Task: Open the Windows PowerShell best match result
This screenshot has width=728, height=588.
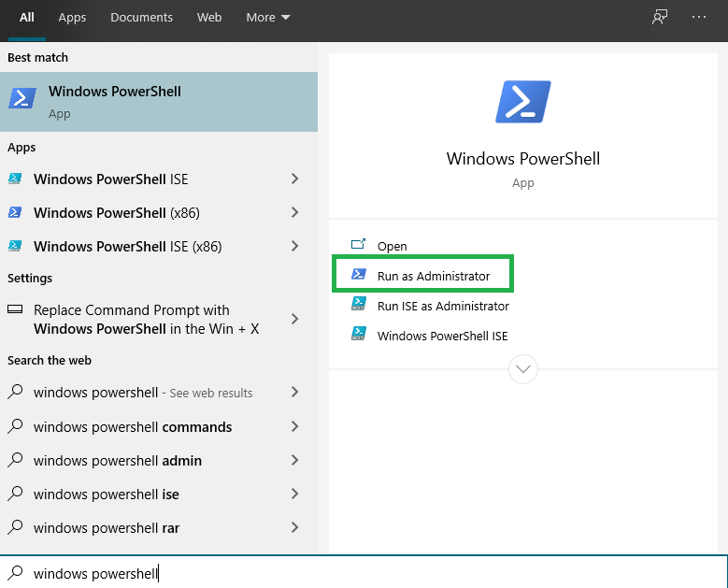Action: pyautogui.click(x=159, y=102)
